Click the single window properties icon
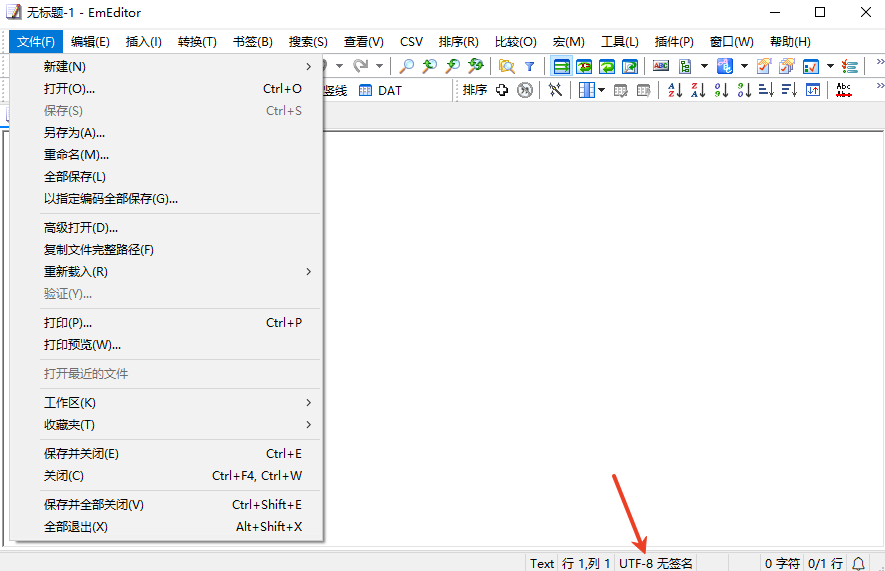The width and height of the screenshot is (885, 571). pyautogui.click(x=764, y=66)
